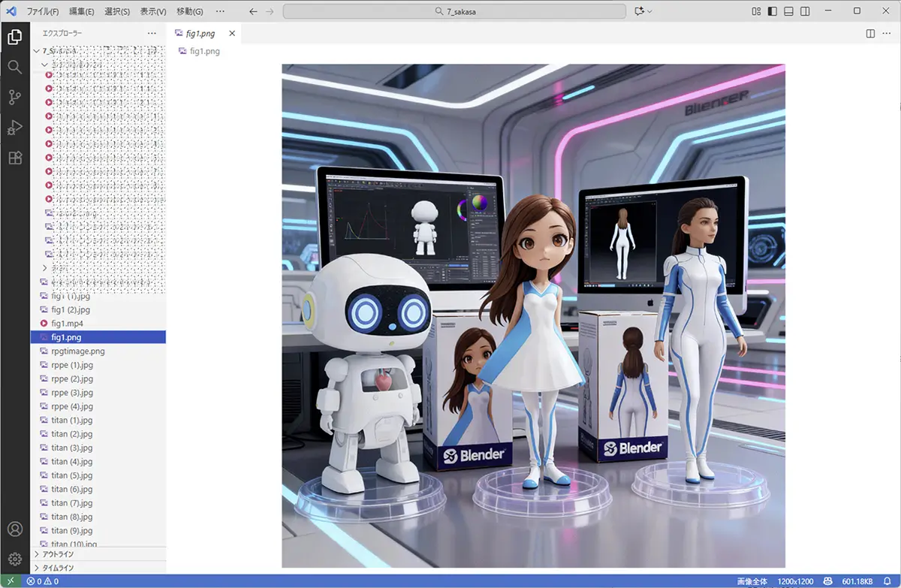Open the Extensions view
The height and width of the screenshot is (588, 901).
14,158
